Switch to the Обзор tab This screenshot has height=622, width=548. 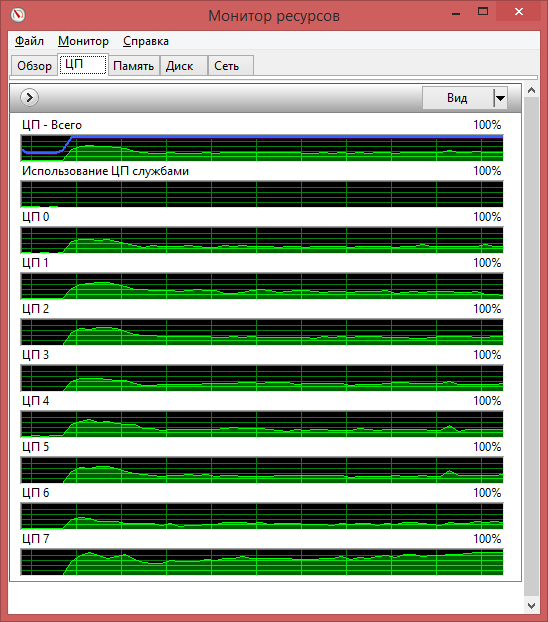click(x=34, y=66)
